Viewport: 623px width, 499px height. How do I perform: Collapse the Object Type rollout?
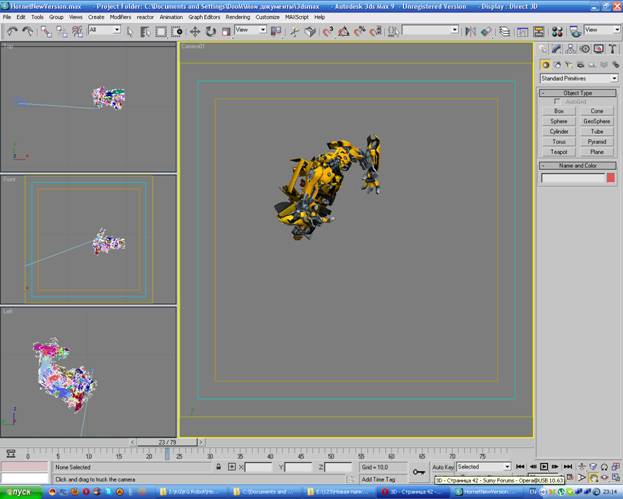point(578,92)
